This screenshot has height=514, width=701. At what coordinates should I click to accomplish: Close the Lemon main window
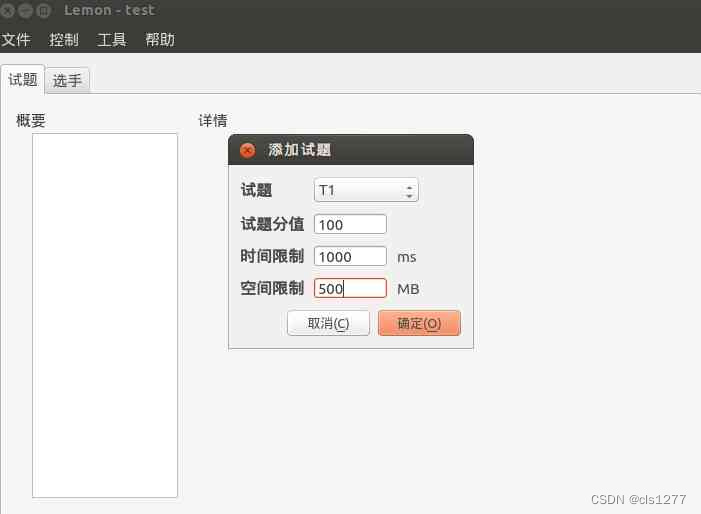click(7, 10)
